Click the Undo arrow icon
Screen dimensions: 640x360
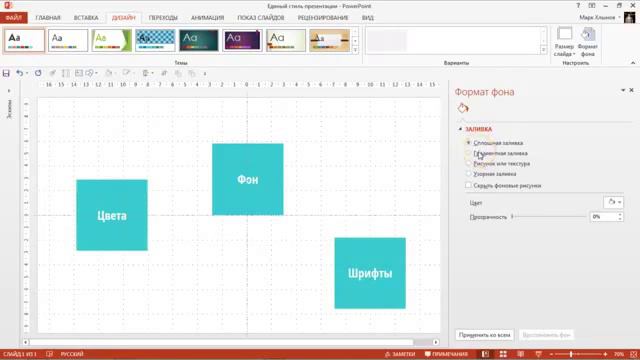coord(19,73)
